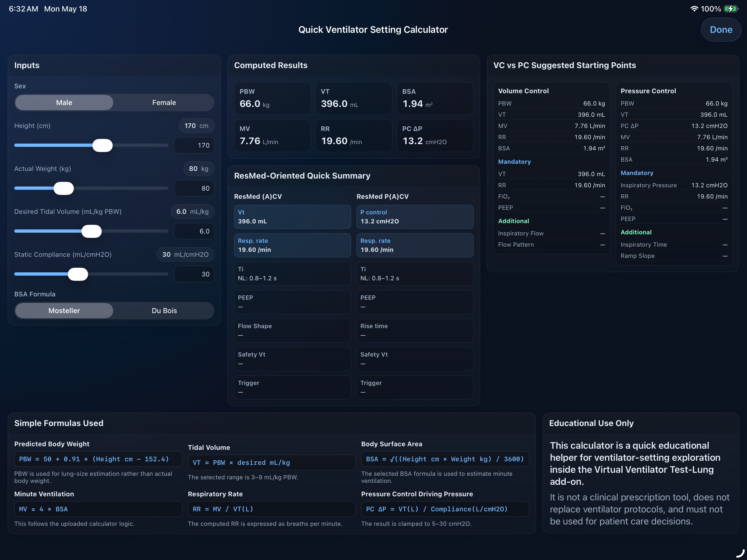The height and width of the screenshot is (560, 747).
Task: Click the Inspiratory Pressure 13.2 cmH2O row
Action: (x=674, y=185)
